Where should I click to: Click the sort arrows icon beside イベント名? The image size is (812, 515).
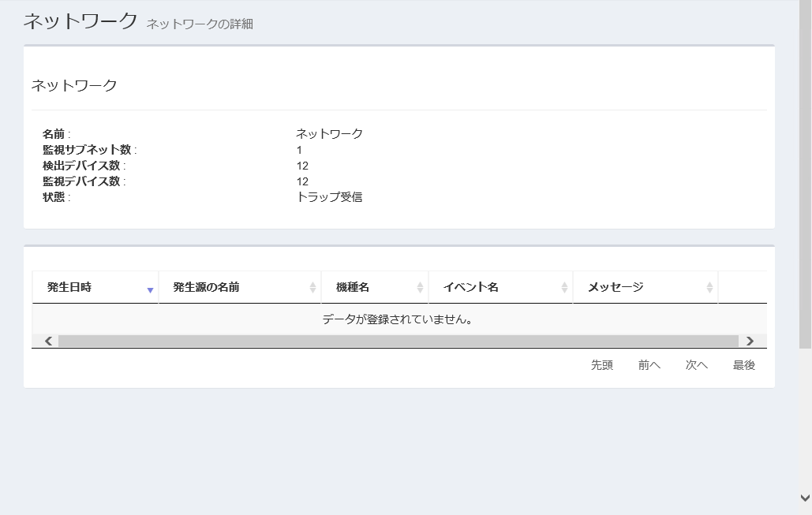[x=564, y=288]
